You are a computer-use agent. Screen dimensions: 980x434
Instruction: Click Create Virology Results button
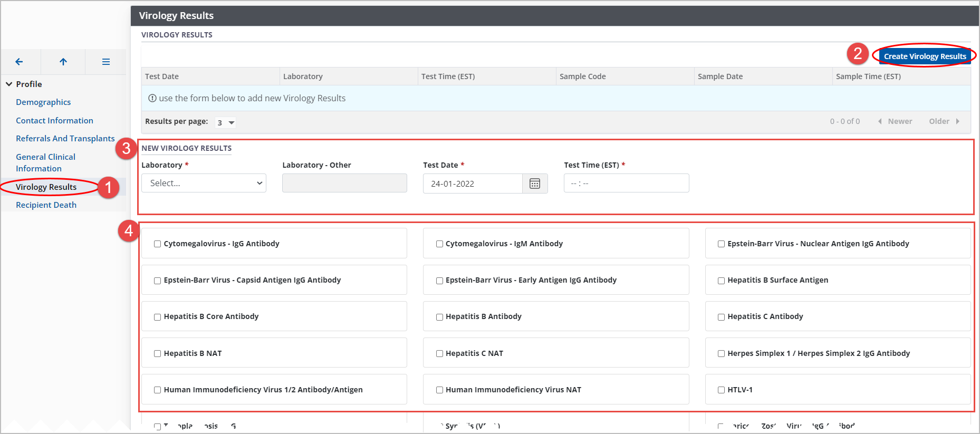(925, 56)
